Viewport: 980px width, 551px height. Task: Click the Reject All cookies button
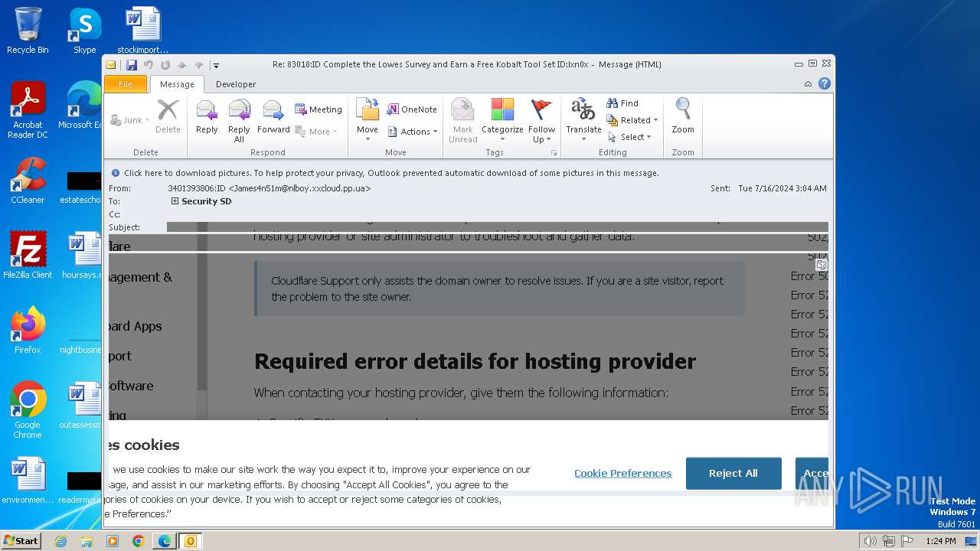(733, 474)
